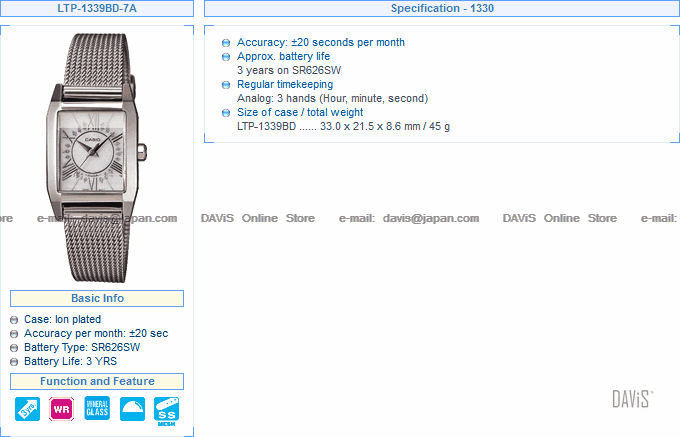Click the SS Mesh band feature icon

click(x=167, y=411)
